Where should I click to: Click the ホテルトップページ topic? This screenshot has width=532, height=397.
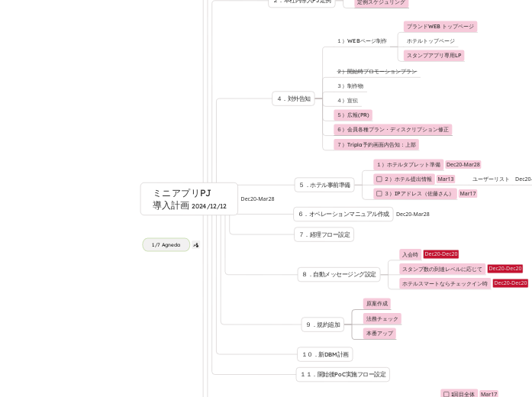[430, 41]
